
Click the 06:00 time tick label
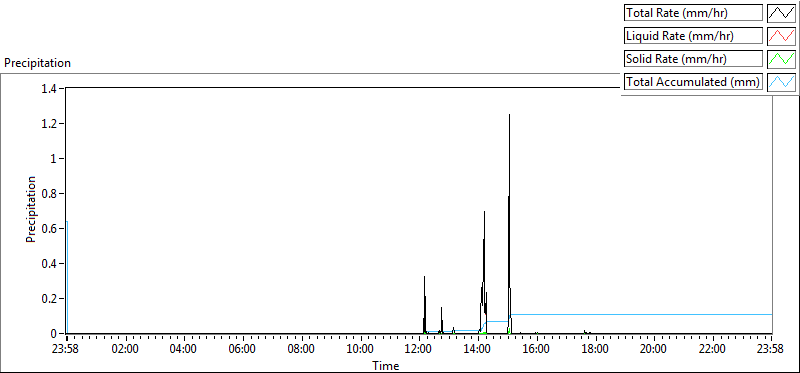[x=242, y=349]
